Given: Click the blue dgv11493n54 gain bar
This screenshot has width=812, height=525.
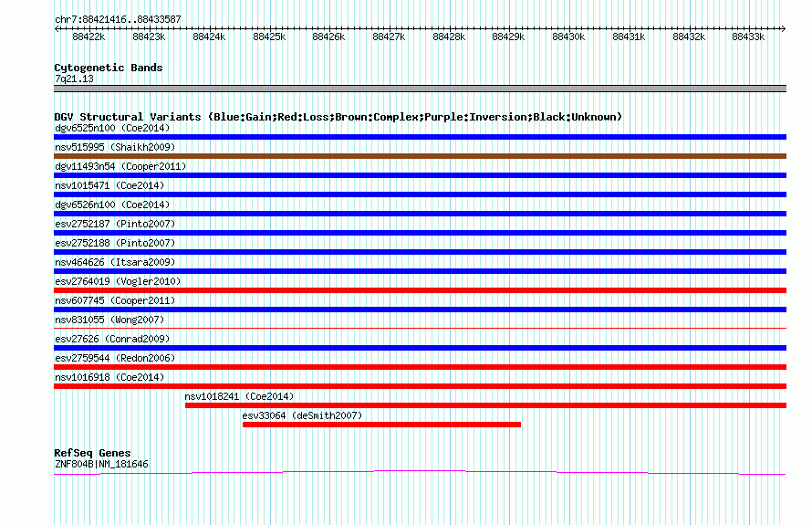Looking at the screenshot, I should coord(420,175).
